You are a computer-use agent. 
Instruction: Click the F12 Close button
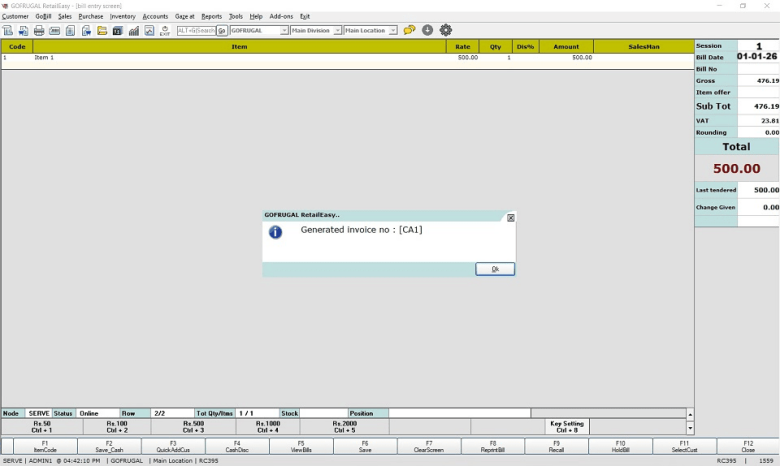748,446
